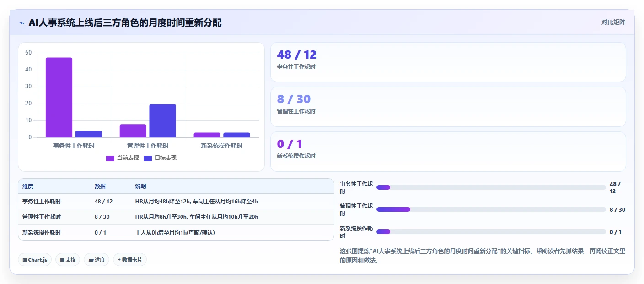Click description HR从月均8h升至30h row text
The width and height of the screenshot is (644, 284).
197,217
